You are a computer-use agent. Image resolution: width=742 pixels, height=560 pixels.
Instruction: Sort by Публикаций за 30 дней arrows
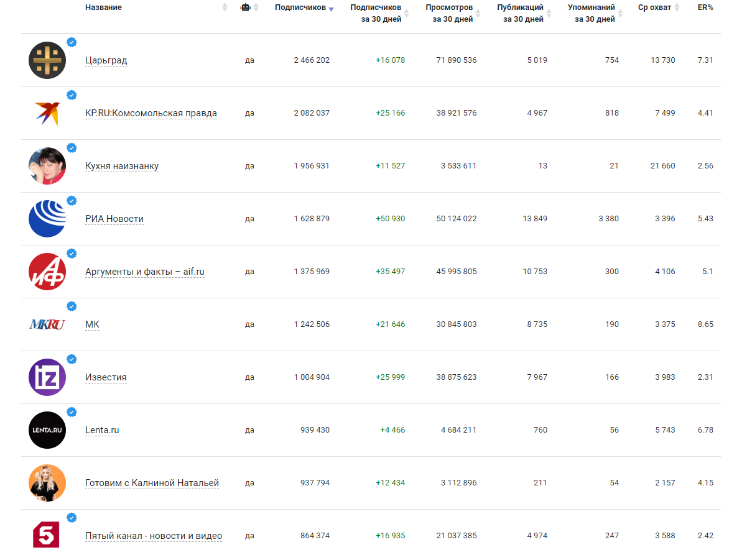[549, 14]
